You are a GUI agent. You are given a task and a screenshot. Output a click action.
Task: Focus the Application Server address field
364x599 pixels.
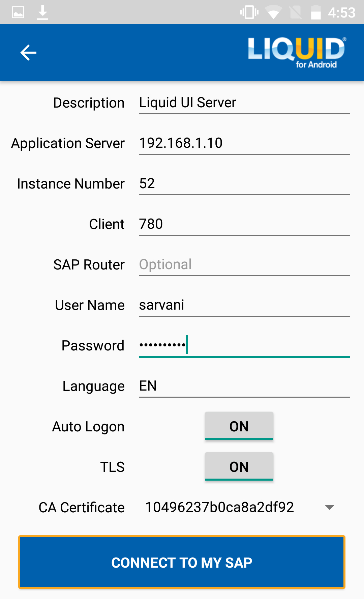tap(244, 143)
